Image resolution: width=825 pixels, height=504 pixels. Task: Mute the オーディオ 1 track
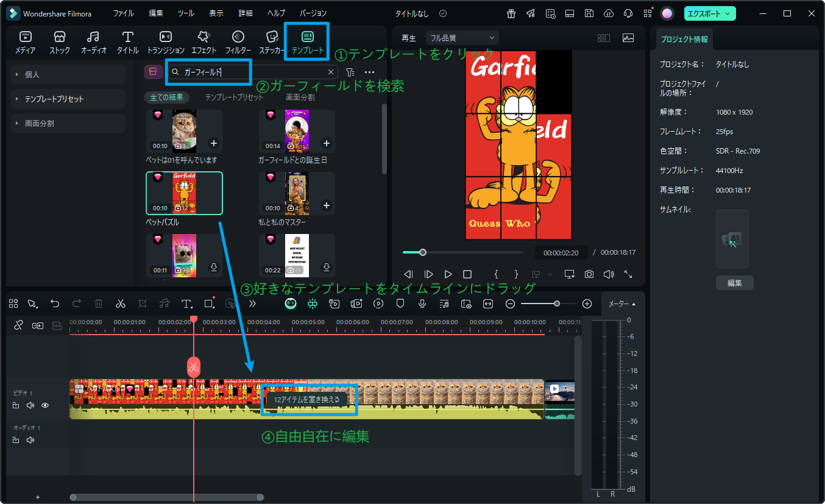30,440
